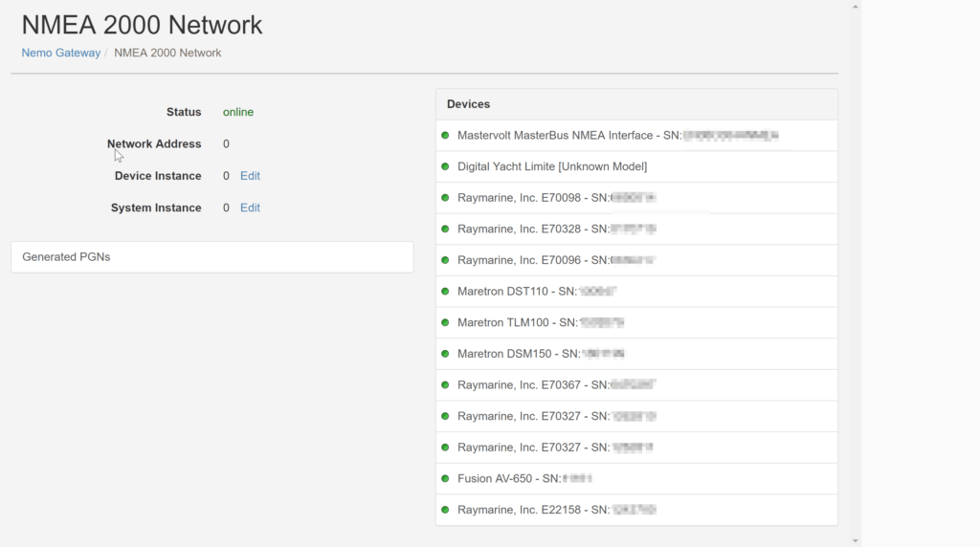Click green status dot of Raymarine E70328
The image size is (980, 547).
click(445, 230)
